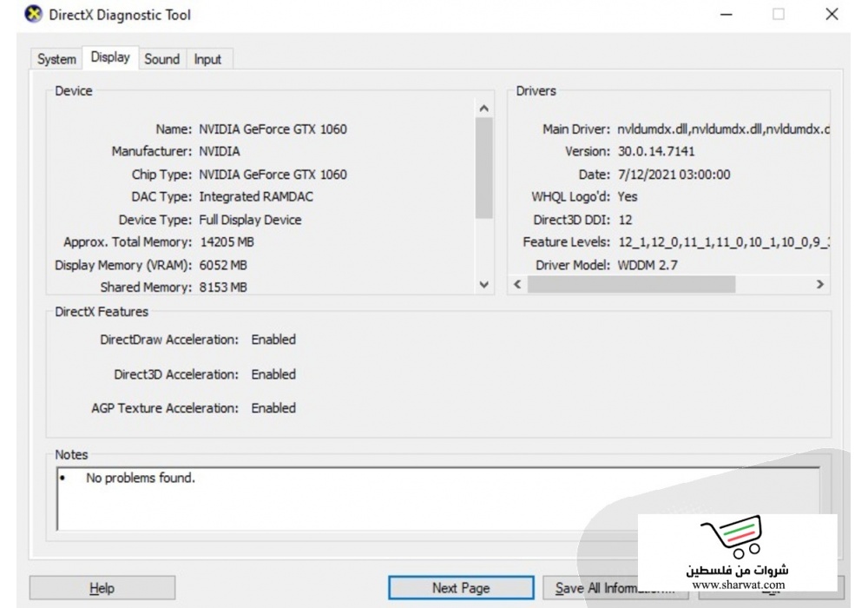Switch to the System tab

click(x=56, y=59)
